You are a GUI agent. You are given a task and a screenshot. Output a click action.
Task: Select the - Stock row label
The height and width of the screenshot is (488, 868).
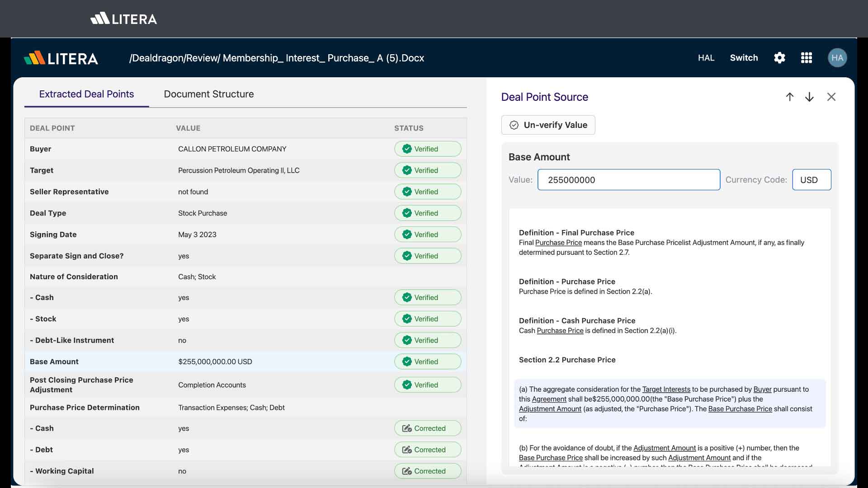(43, 319)
